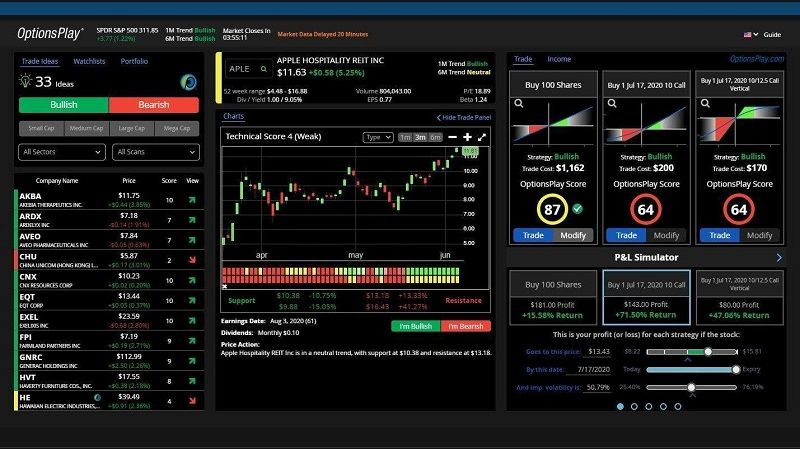Magnify the Buy 100 Shares payoff graph
The width and height of the screenshot is (800, 449).
pos(519,104)
